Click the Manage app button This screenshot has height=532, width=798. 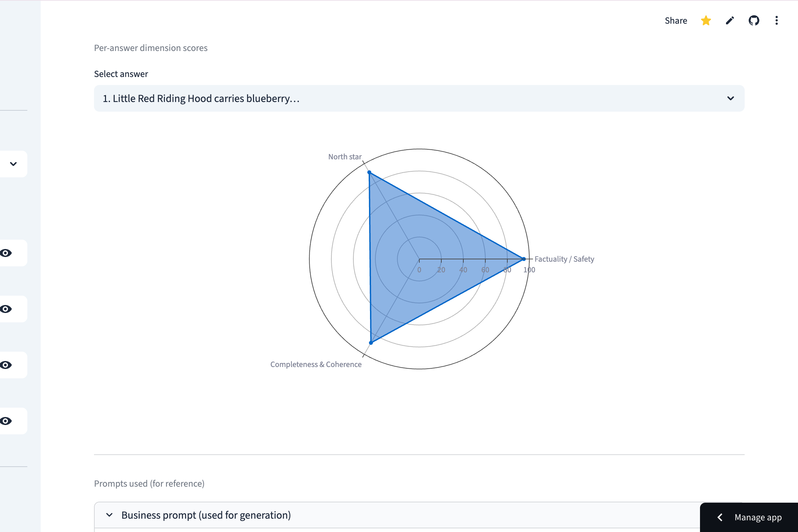758,517
